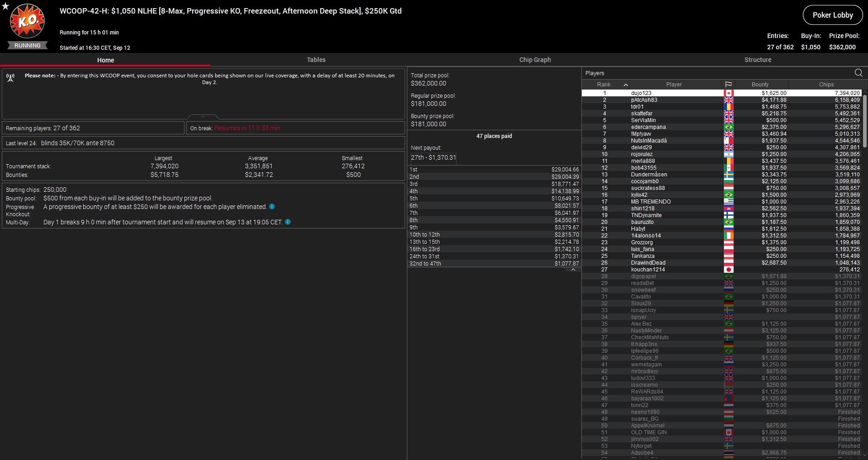
Task: Open the Structure tab
Action: [758, 60]
